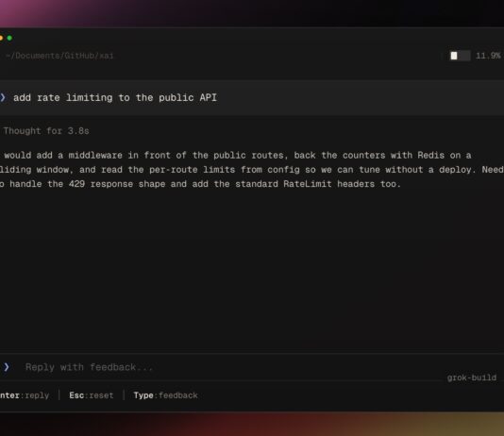Screen dimensions: 504x436
Task: Click the 'Esc:reset' shortcut hint
Action: tap(92, 395)
